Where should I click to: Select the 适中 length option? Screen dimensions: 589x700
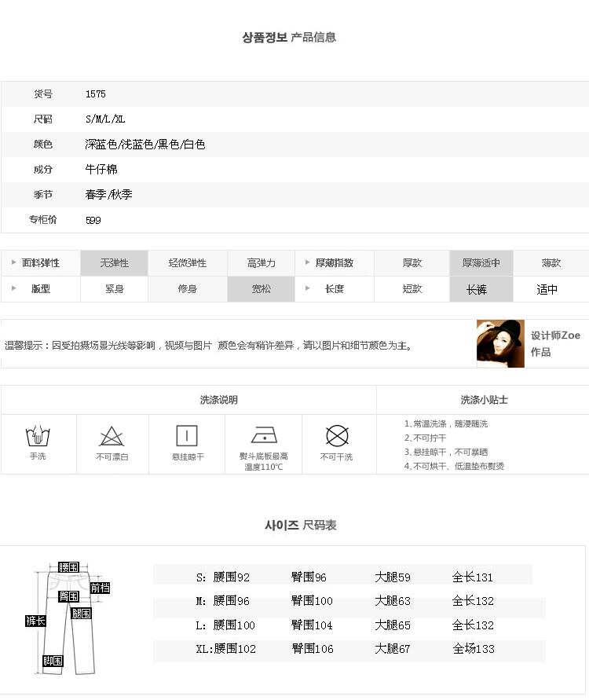point(551,289)
